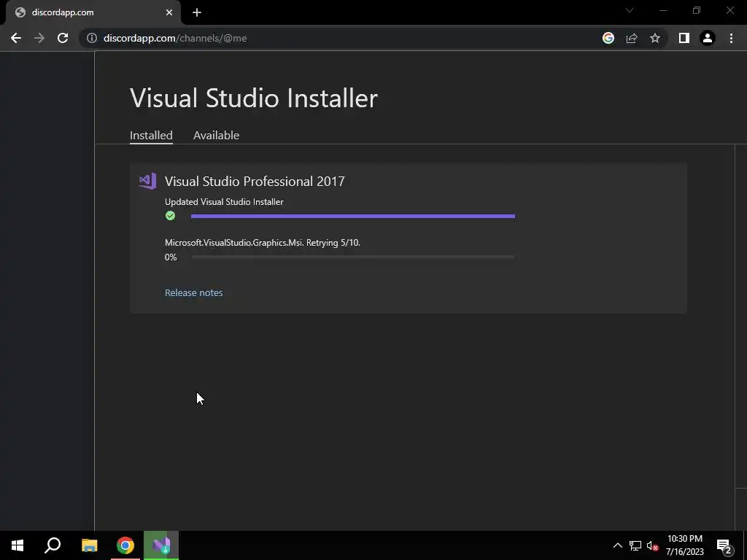Image resolution: width=747 pixels, height=560 pixels.
Task: Open the Google icon in address bar
Action: pyautogui.click(x=608, y=38)
